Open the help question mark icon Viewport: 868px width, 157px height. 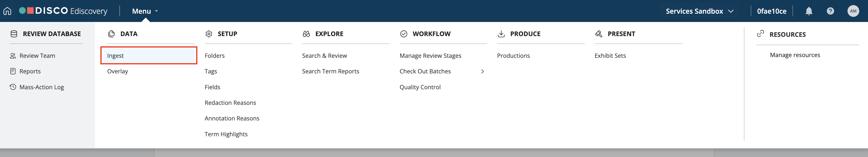point(830,11)
